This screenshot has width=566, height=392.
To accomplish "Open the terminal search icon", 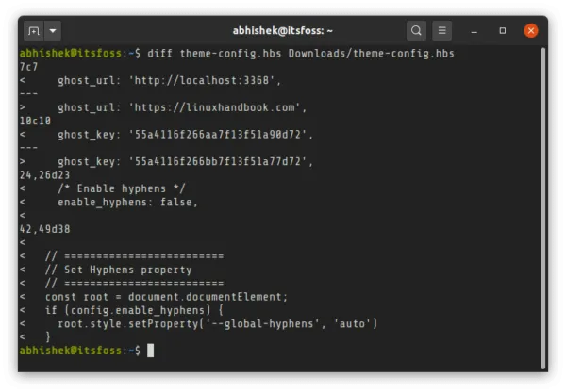I will [415, 30].
